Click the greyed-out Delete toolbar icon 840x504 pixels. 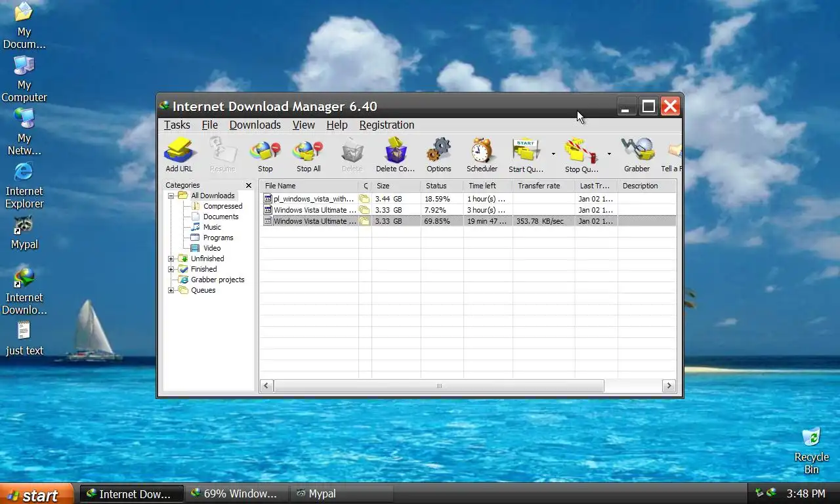point(352,155)
